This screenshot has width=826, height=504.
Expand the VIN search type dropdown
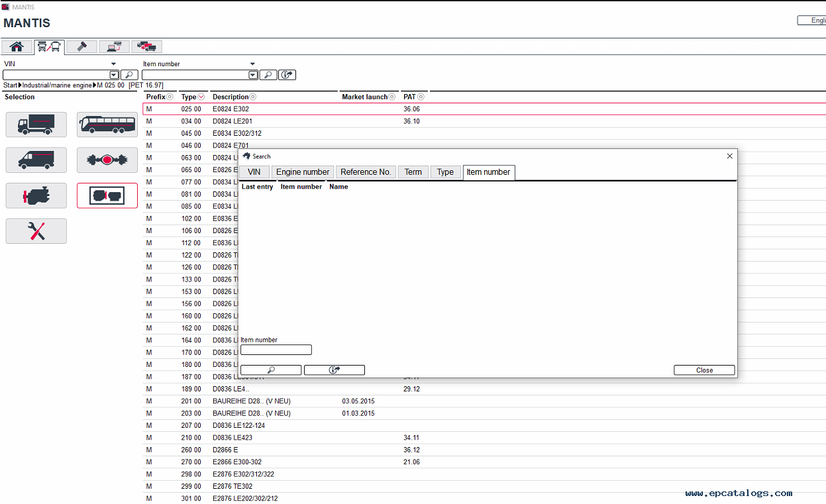[x=113, y=64]
